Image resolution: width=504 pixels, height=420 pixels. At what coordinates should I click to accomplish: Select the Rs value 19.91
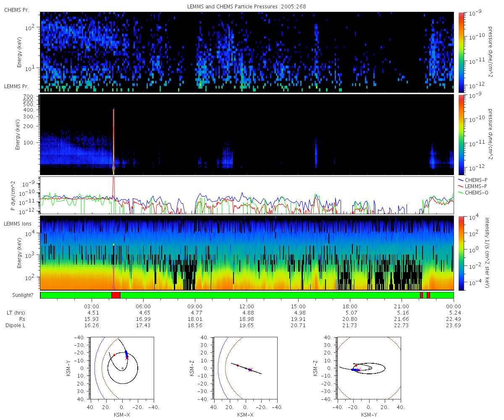click(298, 319)
